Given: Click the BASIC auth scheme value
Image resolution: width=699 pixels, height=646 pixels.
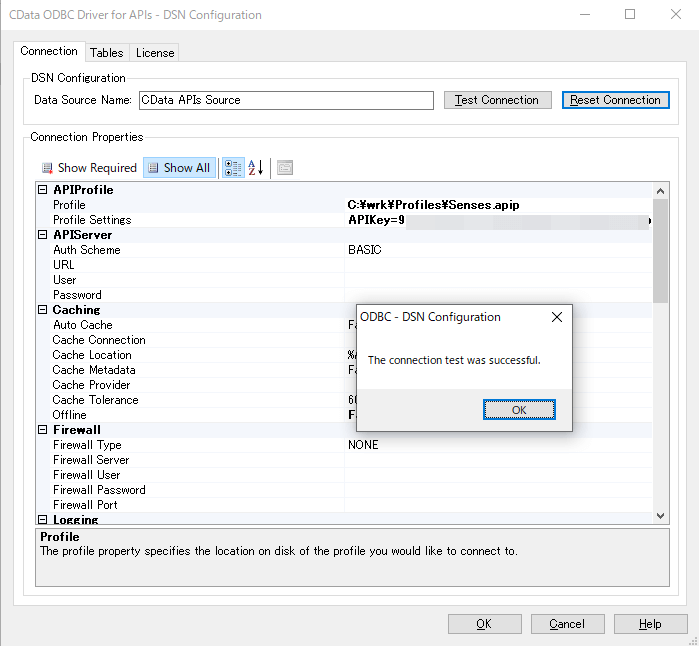Looking at the screenshot, I should pyautogui.click(x=365, y=250).
